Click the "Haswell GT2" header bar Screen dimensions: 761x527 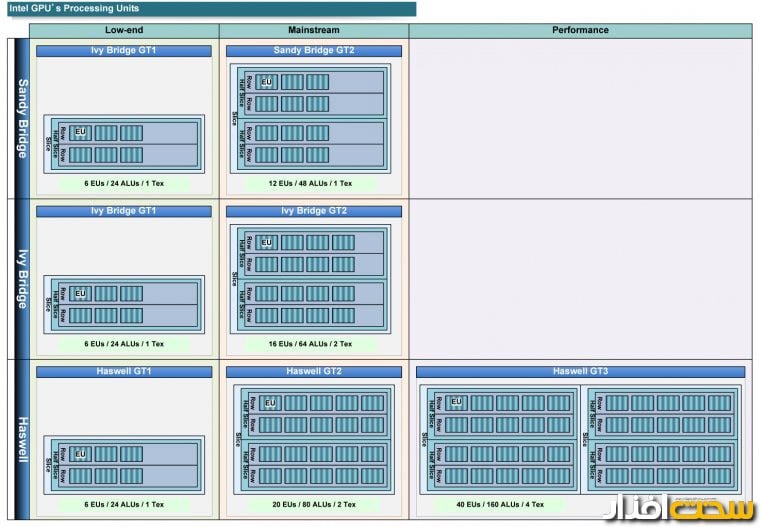pos(314,372)
